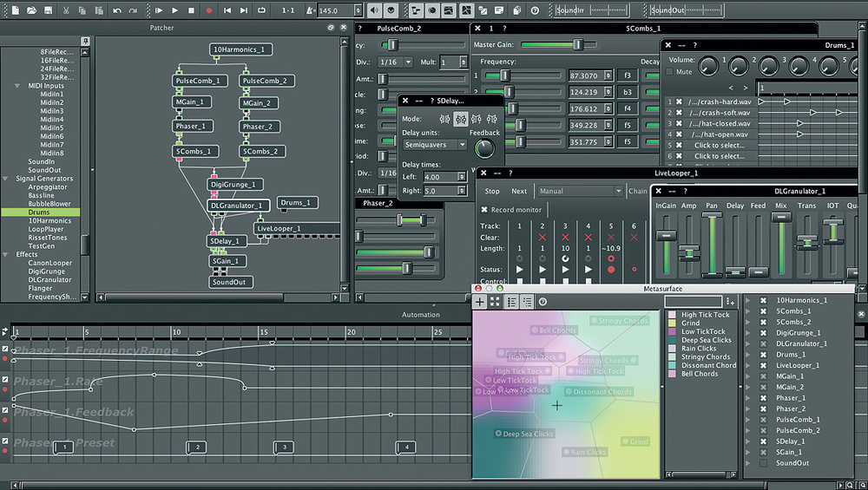Click the Undo arrow icon
Image resolution: width=868 pixels, height=490 pixels.
pos(117,10)
